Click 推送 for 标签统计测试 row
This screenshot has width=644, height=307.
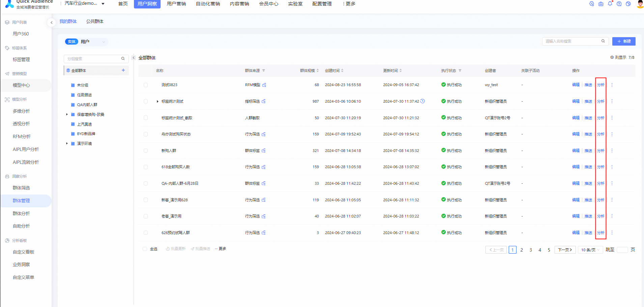coord(588,101)
